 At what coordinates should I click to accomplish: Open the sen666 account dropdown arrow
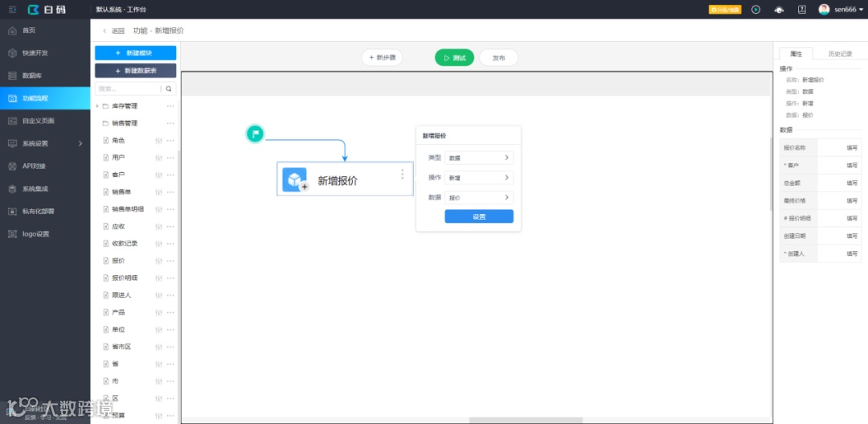(x=861, y=10)
